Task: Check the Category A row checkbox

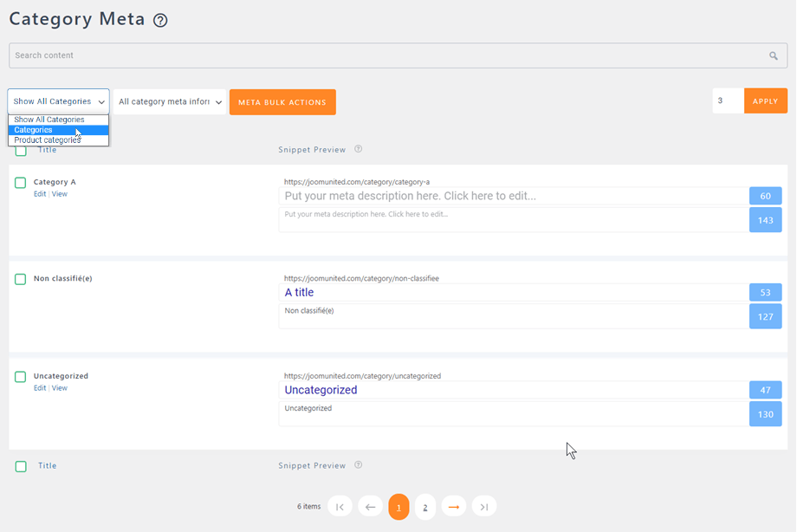Action: 21,183
